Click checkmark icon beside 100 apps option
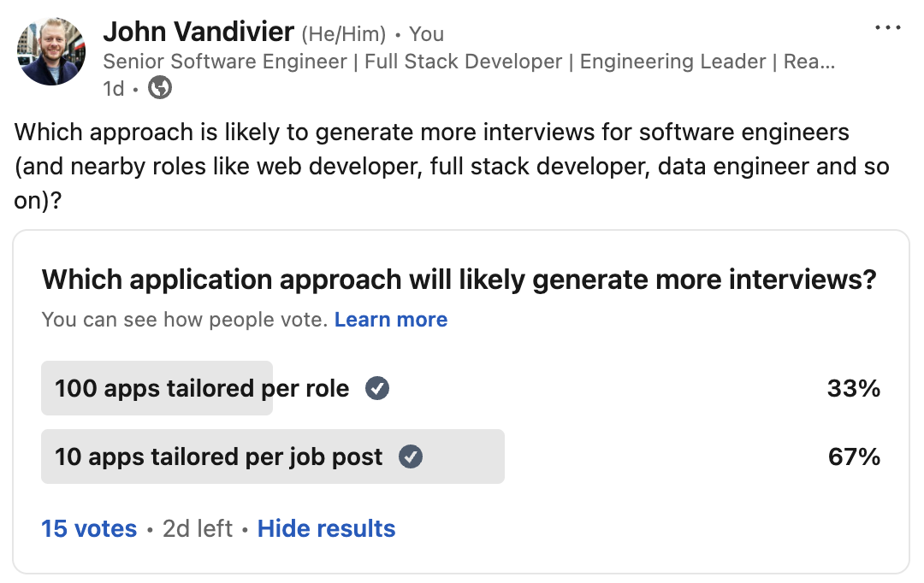Image resolution: width=924 pixels, height=583 pixels. click(x=377, y=389)
